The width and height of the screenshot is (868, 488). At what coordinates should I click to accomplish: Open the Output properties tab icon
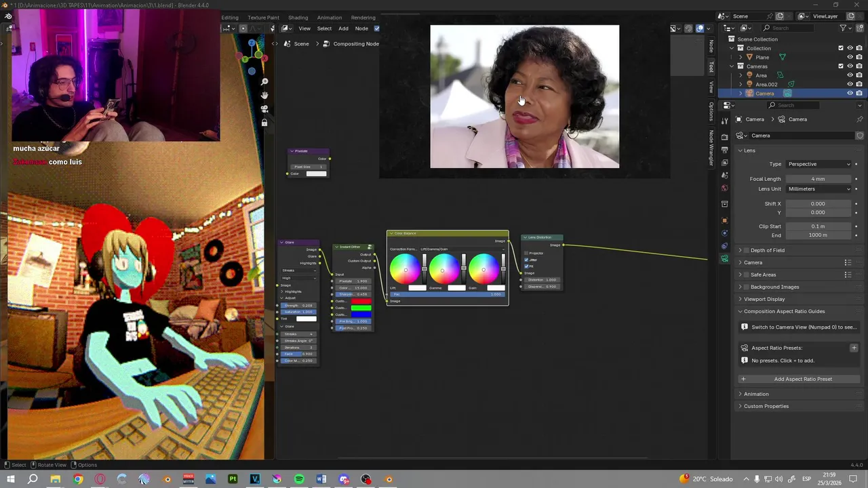click(724, 150)
